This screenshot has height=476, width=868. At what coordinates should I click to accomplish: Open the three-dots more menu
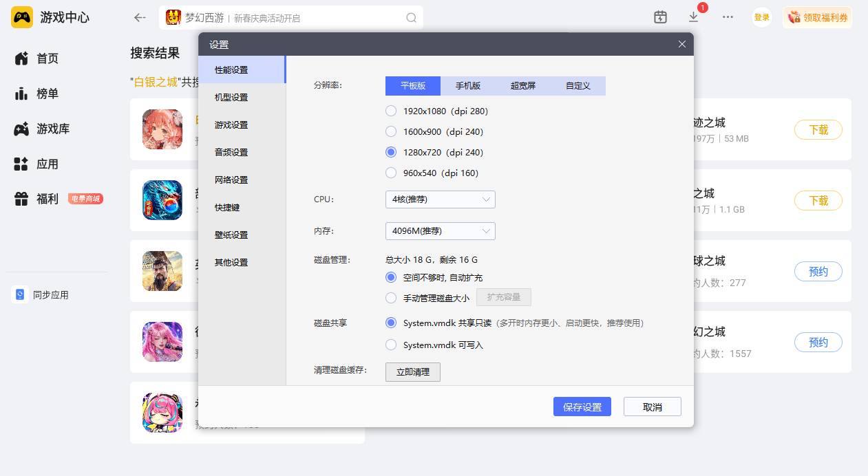click(x=728, y=17)
